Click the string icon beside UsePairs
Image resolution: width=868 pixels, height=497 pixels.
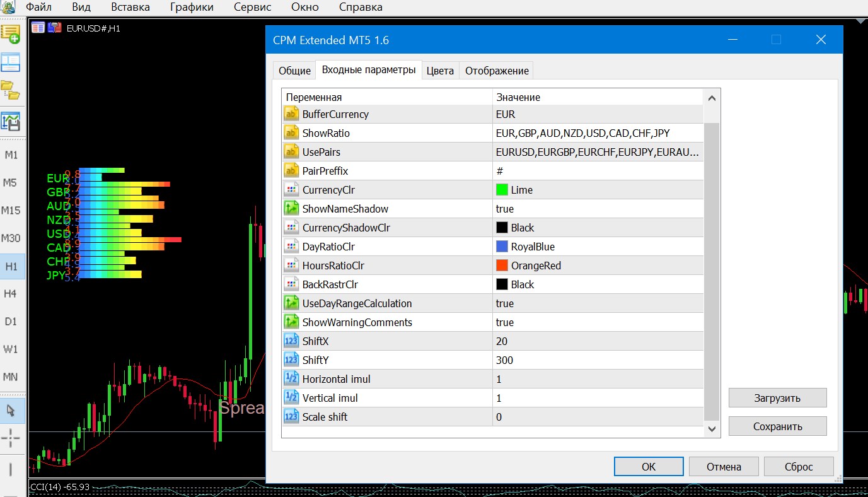(x=291, y=152)
